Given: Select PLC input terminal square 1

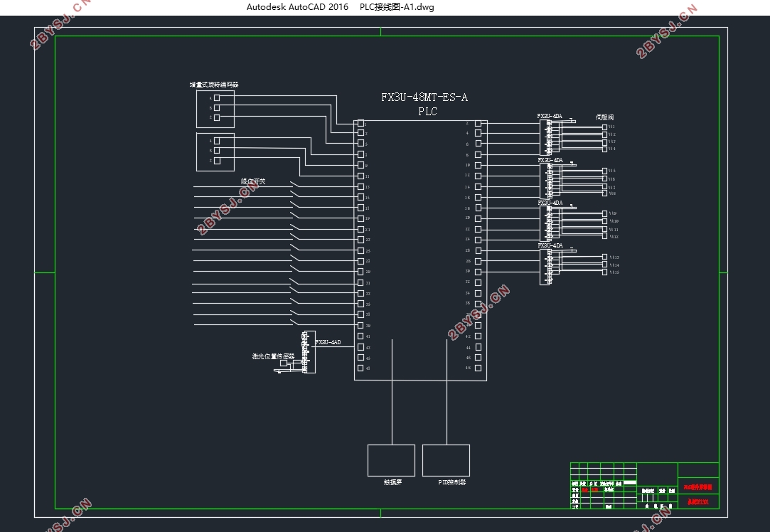Looking at the screenshot, I should 360,123.
